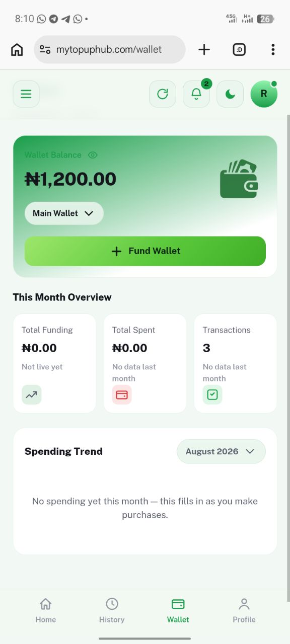This screenshot has width=290, height=644.
Task: Expand the Main Wallet dropdown
Action: point(64,213)
